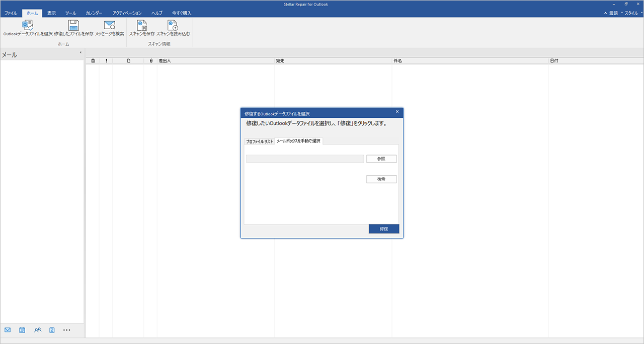This screenshot has height=344, width=644.
Task: Sort by the paperclip attachment column icon
Action: tap(151, 60)
